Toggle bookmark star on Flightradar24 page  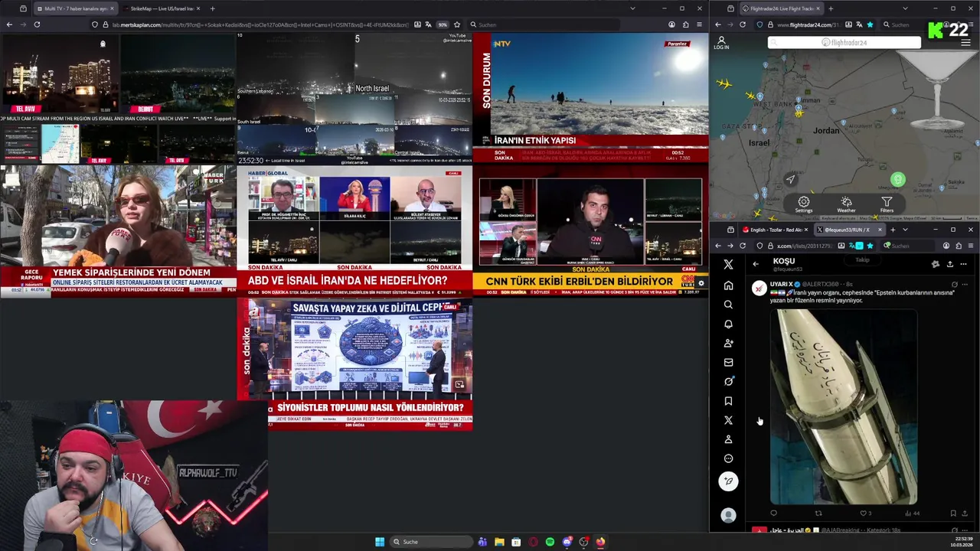870,24
